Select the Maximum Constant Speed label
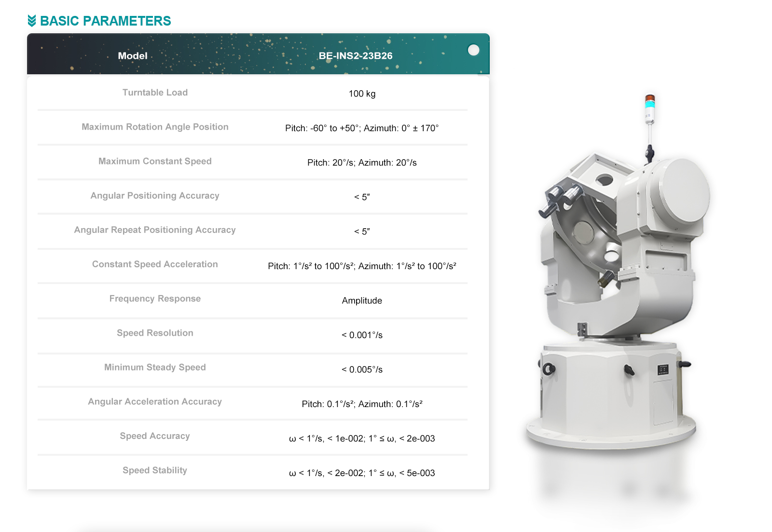The width and height of the screenshot is (772, 532). pos(155,161)
